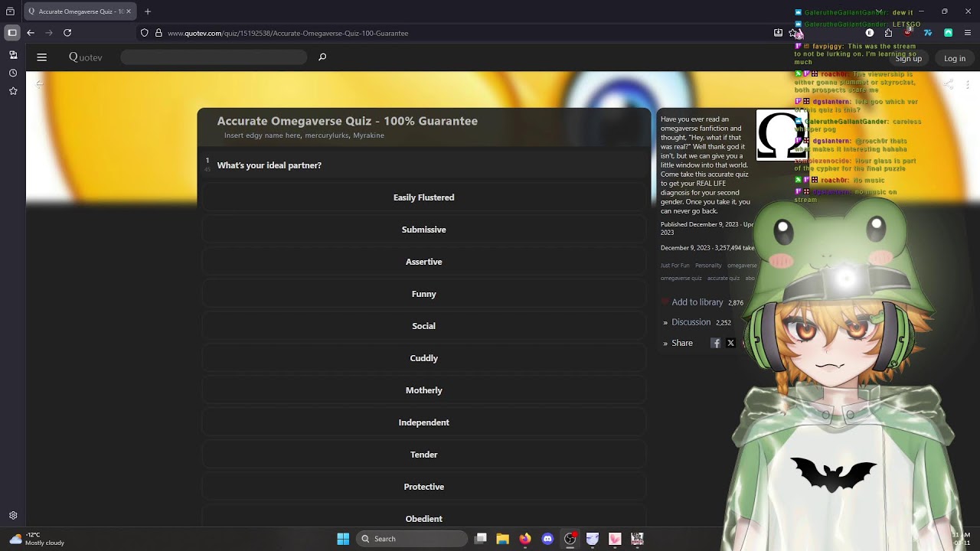Open the tracking protection shield icon
This screenshot has height=551, width=980.
pos(144,33)
